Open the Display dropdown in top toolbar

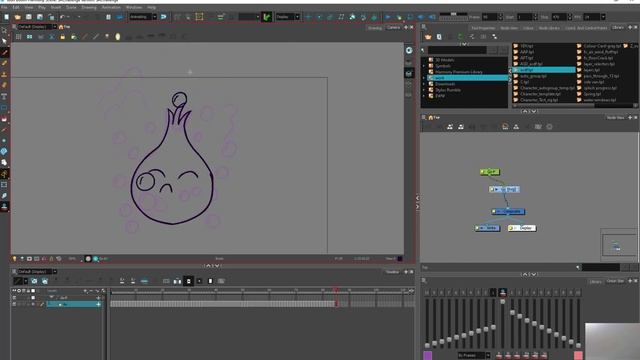pyautogui.click(x=297, y=17)
